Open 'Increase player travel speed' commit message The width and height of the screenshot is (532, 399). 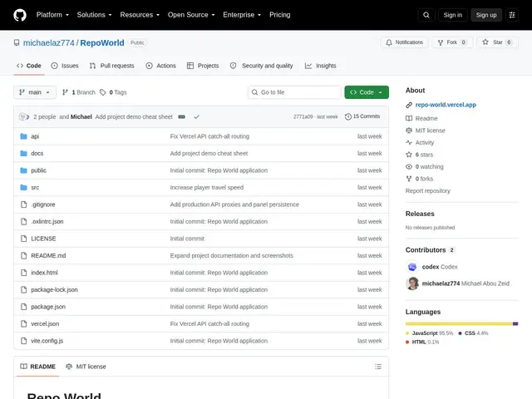[x=207, y=187]
